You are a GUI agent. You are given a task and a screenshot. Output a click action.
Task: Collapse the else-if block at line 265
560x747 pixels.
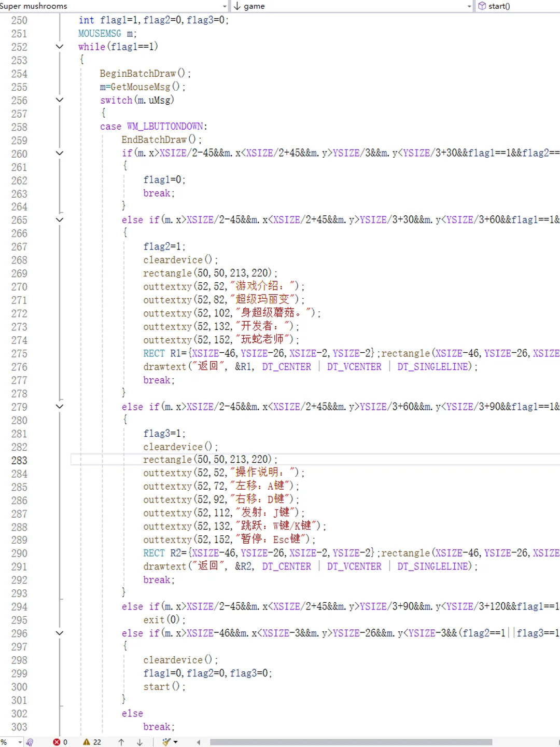[60, 220]
